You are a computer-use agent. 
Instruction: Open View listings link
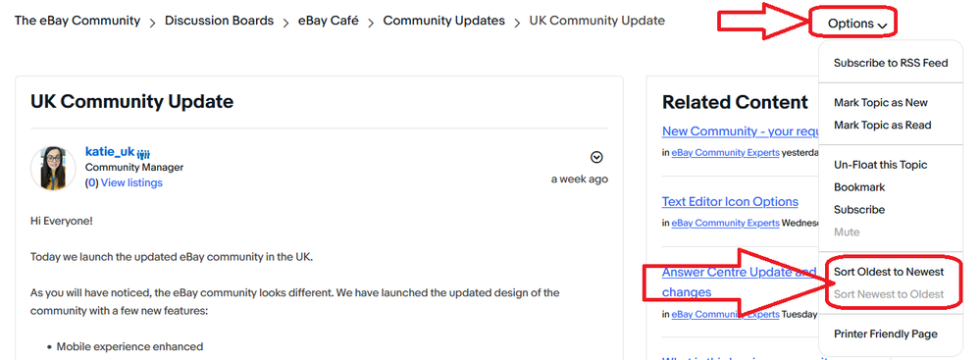pyautogui.click(x=131, y=182)
